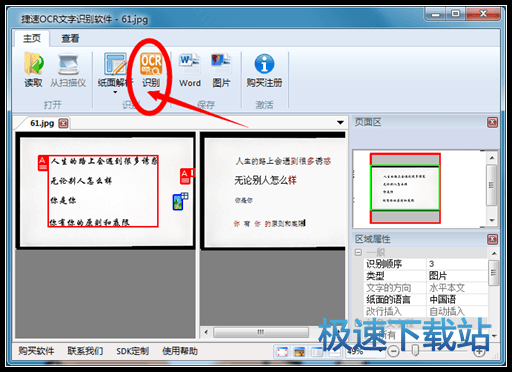Click the 页面区 scrollbar down arrow
Viewport: 512px width, 372px height.
(x=492, y=220)
